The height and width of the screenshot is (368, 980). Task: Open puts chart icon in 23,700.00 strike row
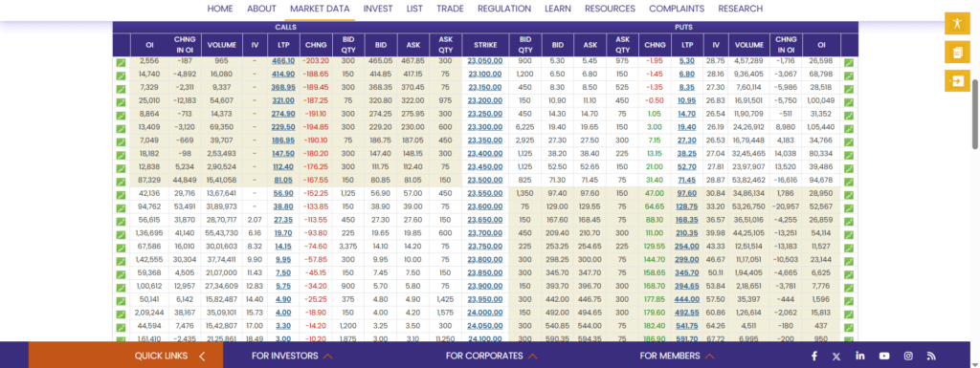pos(849,233)
